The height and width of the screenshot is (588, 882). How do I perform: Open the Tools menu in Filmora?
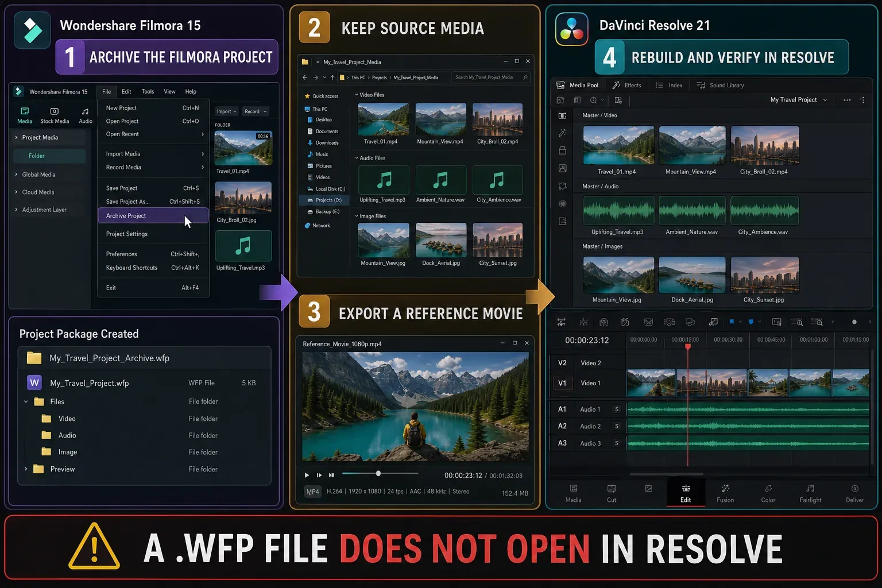(x=148, y=91)
